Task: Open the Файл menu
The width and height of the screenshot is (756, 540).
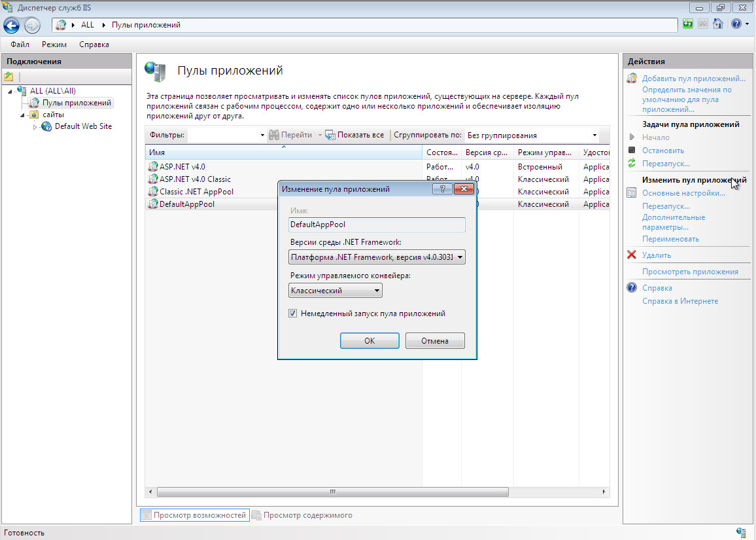Action: (20, 45)
